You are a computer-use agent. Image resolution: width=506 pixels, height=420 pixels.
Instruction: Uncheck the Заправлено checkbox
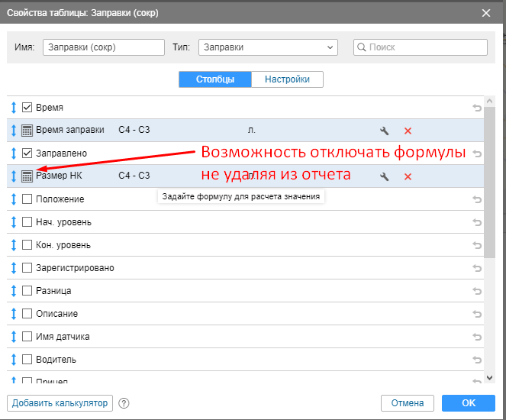pos(27,153)
